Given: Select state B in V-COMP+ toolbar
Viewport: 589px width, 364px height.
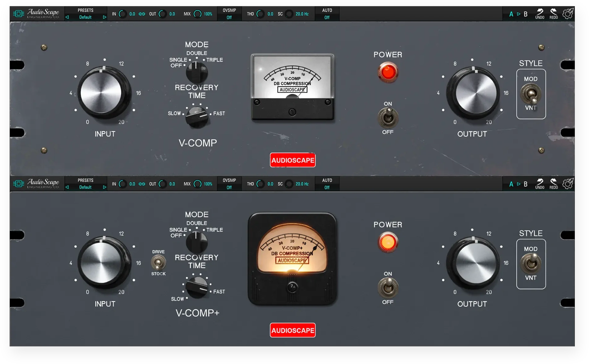Looking at the screenshot, I should pyautogui.click(x=526, y=184).
